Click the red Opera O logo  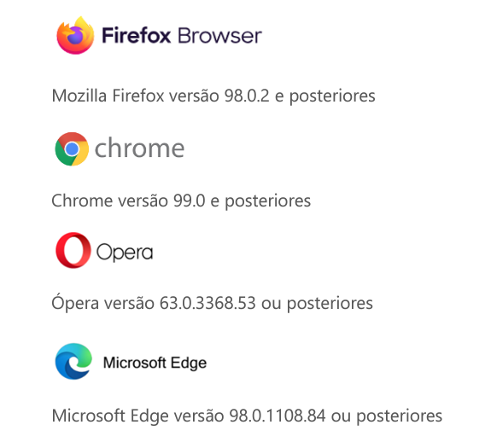click(73, 250)
